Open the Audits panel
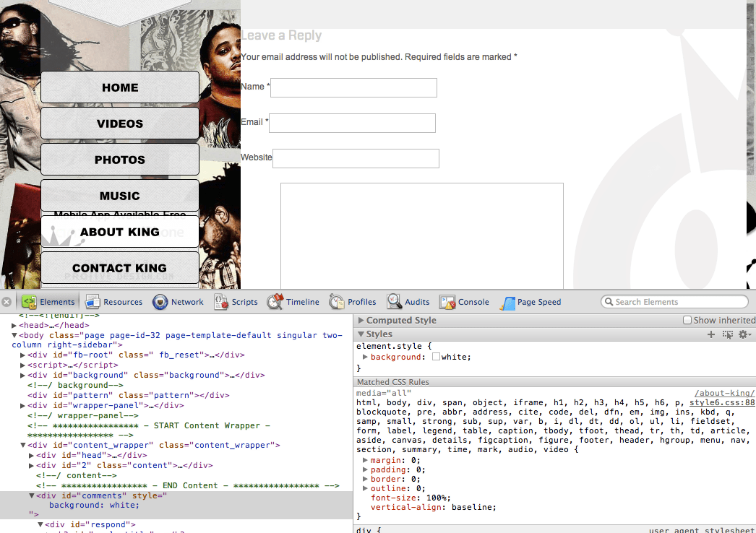Image resolution: width=756 pixels, height=533 pixels. coord(409,302)
